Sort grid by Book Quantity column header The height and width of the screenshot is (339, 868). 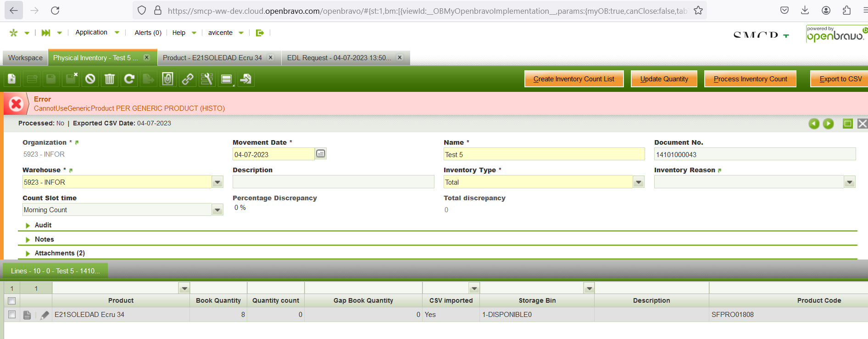[x=218, y=300]
